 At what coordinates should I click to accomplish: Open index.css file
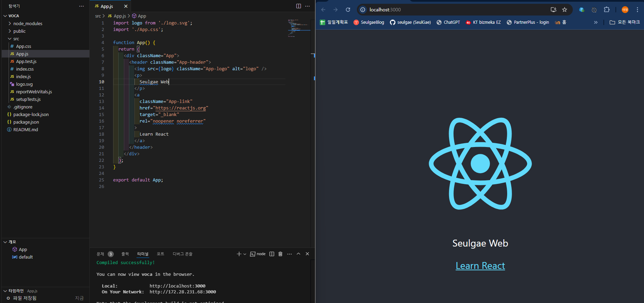[45, 69]
